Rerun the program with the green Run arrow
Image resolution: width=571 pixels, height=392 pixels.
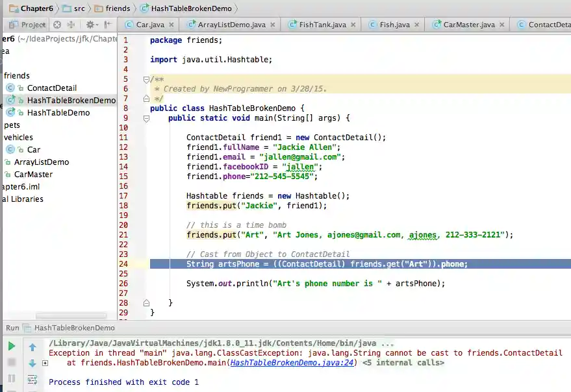tap(11, 347)
